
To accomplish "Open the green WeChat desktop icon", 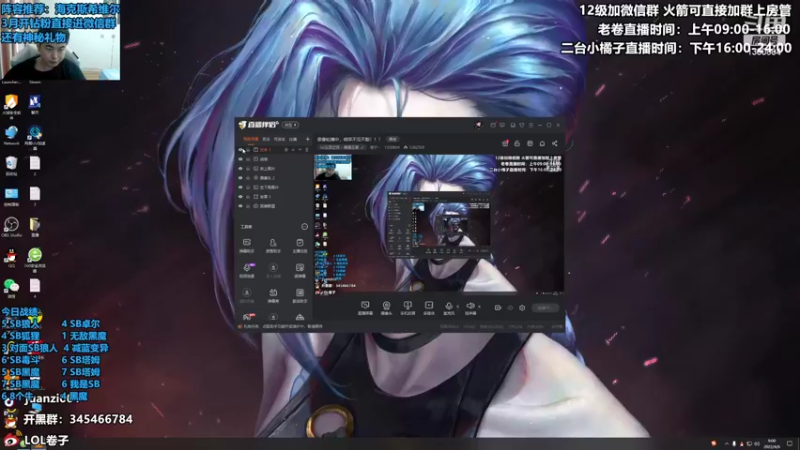I will 11,288.
